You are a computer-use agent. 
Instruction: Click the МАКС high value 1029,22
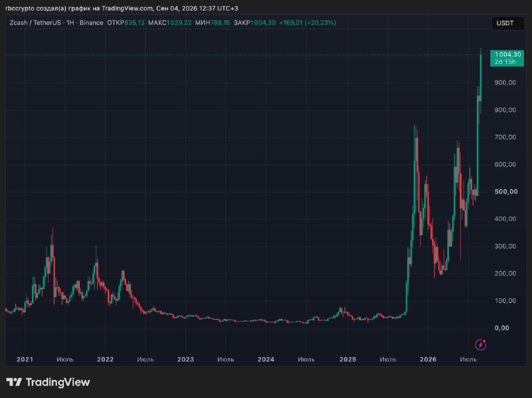coord(179,23)
